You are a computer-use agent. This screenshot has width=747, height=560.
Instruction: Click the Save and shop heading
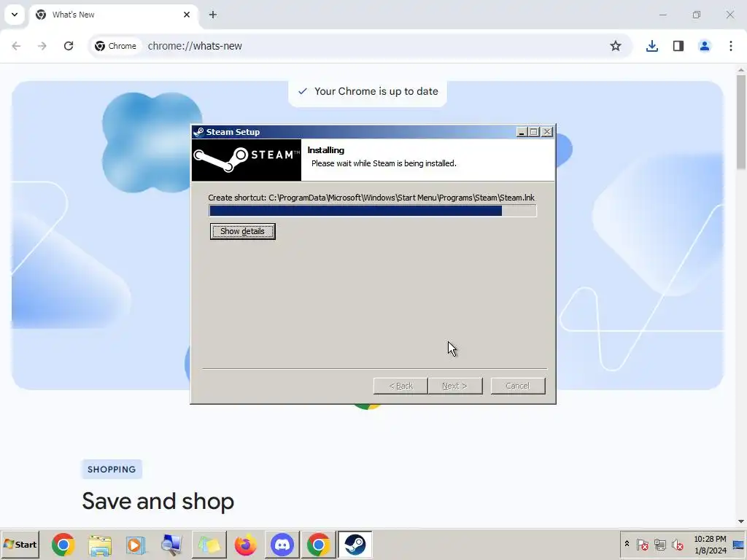tap(158, 502)
